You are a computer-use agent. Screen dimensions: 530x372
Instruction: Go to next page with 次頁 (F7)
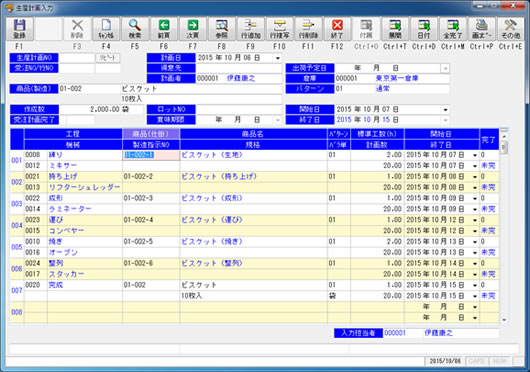click(x=193, y=29)
